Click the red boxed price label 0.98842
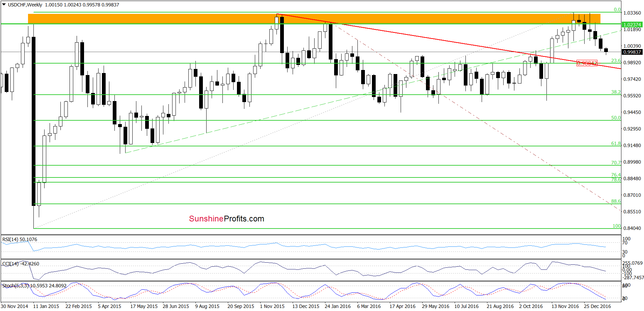The width and height of the screenshot is (644, 311). point(587,63)
